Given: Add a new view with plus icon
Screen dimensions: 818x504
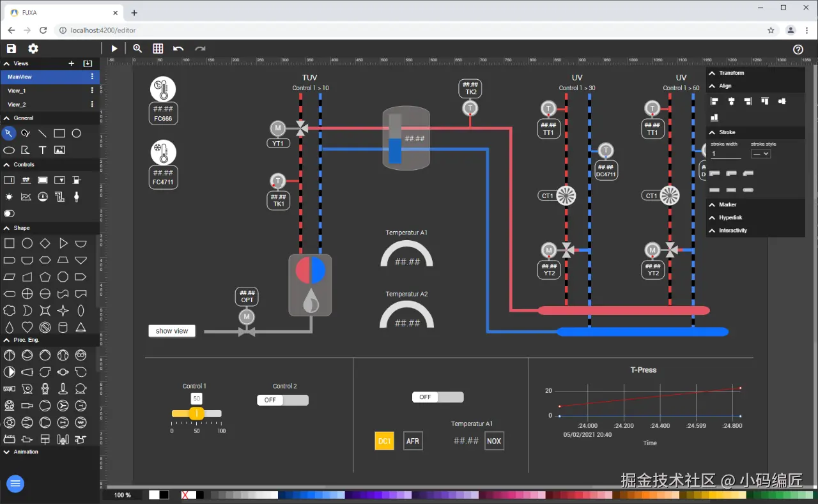Looking at the screenshot, I should [x=72, y=63].
